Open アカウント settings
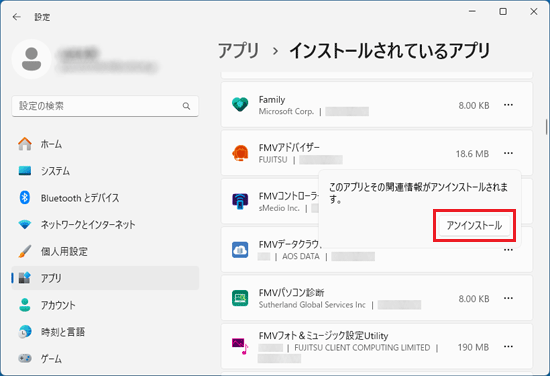Image resolution: width=550 pixels, height=376 pixels. click(105, 305)
